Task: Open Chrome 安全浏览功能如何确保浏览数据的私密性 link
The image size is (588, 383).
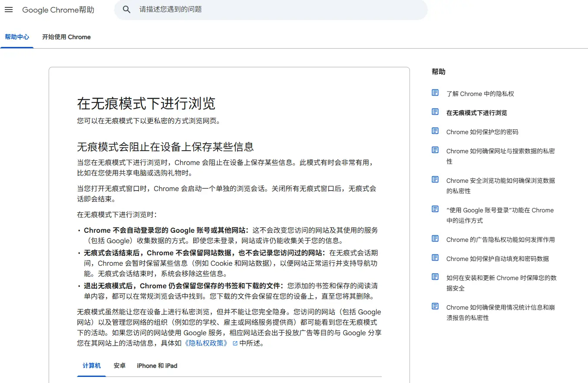Action: (x=501, y=186)
